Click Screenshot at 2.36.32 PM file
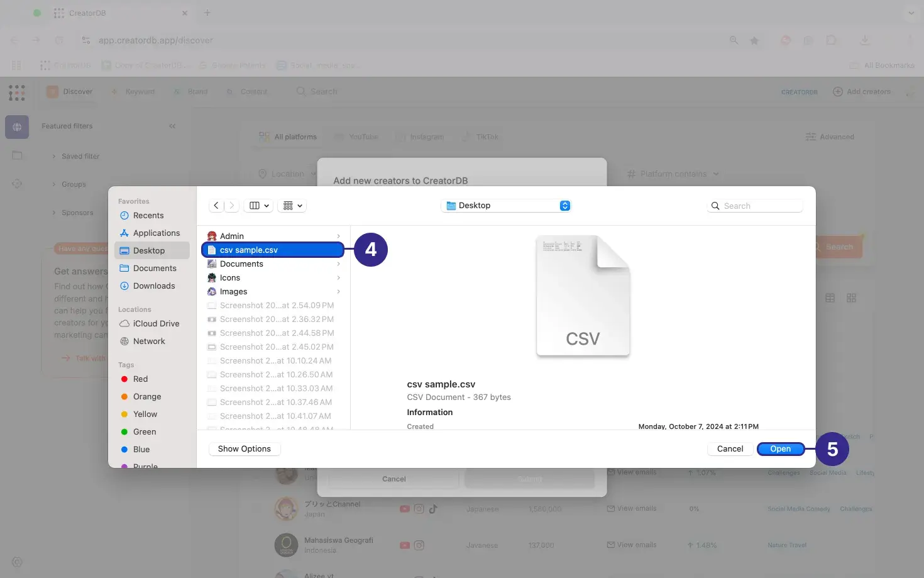Screen dimensions: 924x578 [x=272, y=319]
